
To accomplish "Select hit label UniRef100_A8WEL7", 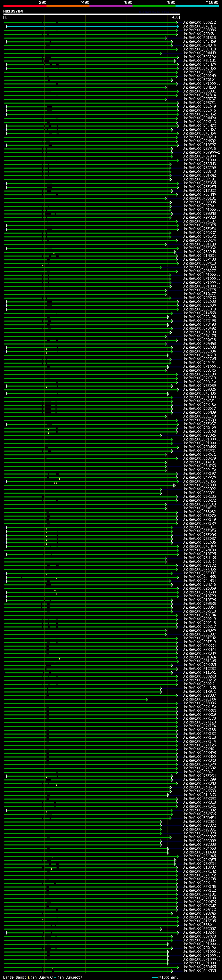I will (x=199, y=508).
